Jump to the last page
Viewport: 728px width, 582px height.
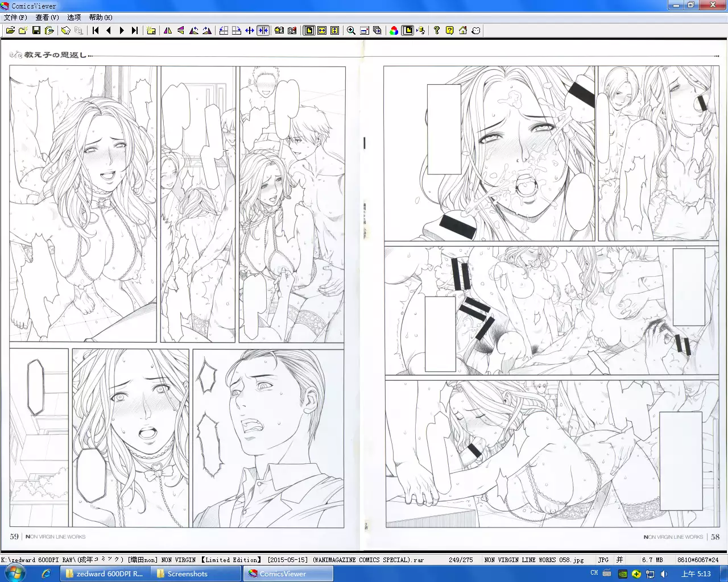tap(135, 31)
